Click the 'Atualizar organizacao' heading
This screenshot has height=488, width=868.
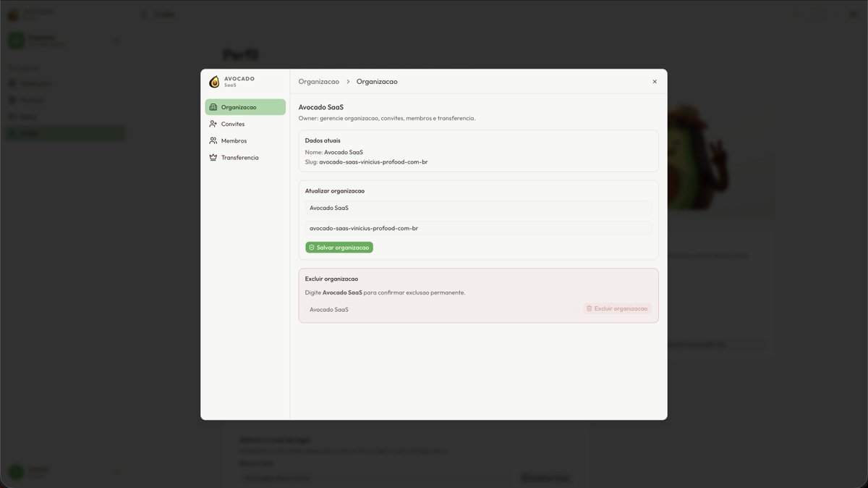335,191
